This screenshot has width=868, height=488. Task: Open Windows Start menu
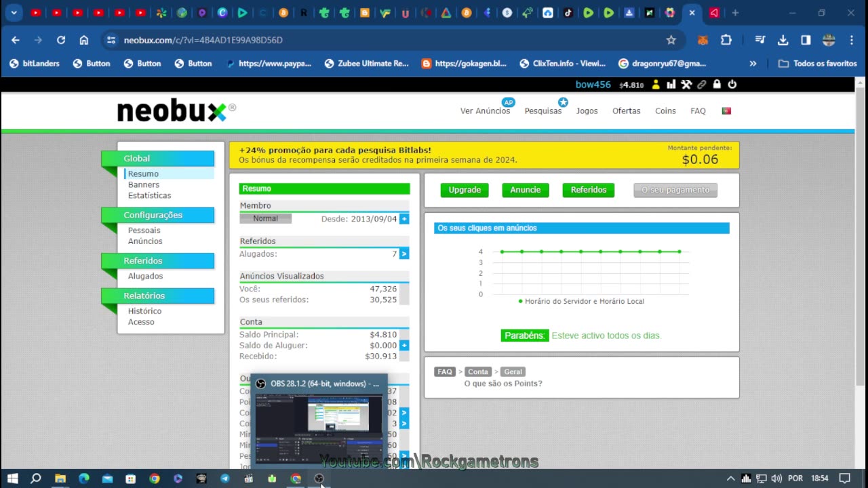[12, 479]
